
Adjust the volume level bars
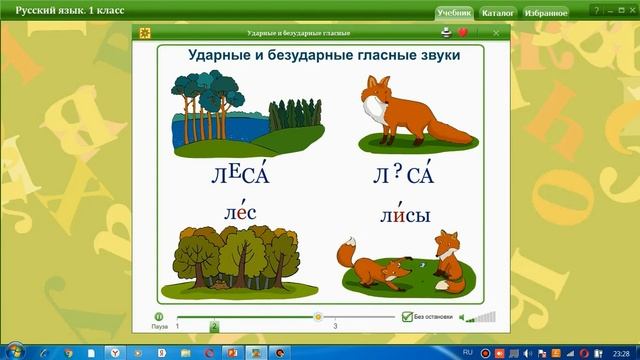(x=481, y=317)
